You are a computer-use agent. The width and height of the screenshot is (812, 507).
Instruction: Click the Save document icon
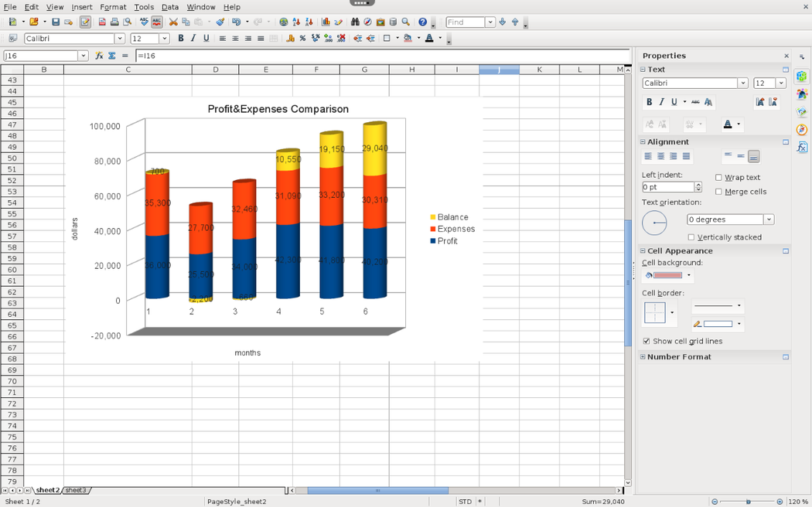click(56, 22)
